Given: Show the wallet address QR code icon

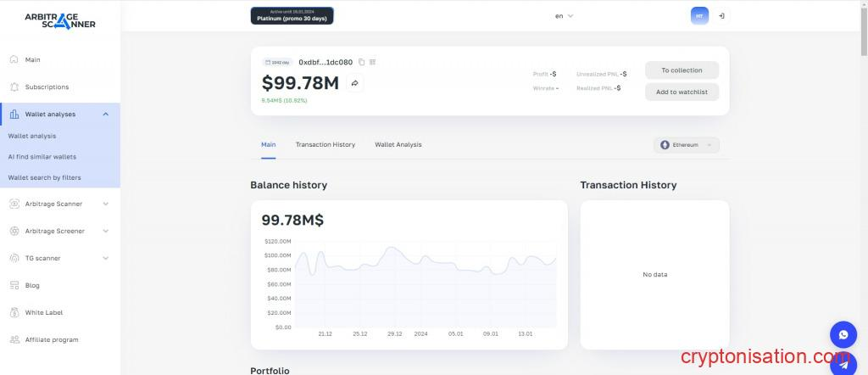Looking at the screenshot, I should [x=373, y=62].
